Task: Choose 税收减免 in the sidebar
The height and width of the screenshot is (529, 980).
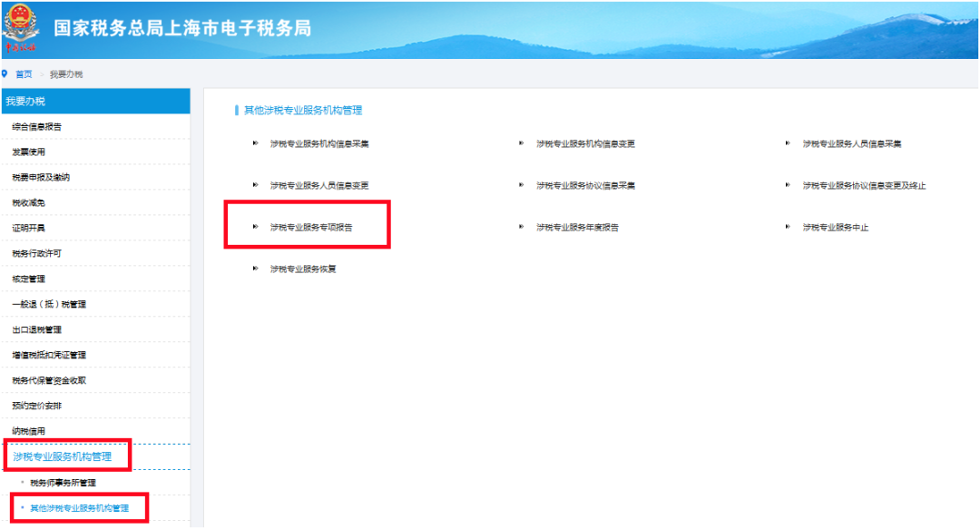Action: [95, 202]
